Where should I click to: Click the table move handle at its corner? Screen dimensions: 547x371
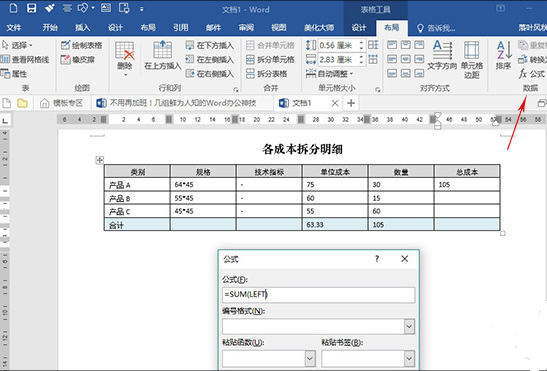click(100, 160)
